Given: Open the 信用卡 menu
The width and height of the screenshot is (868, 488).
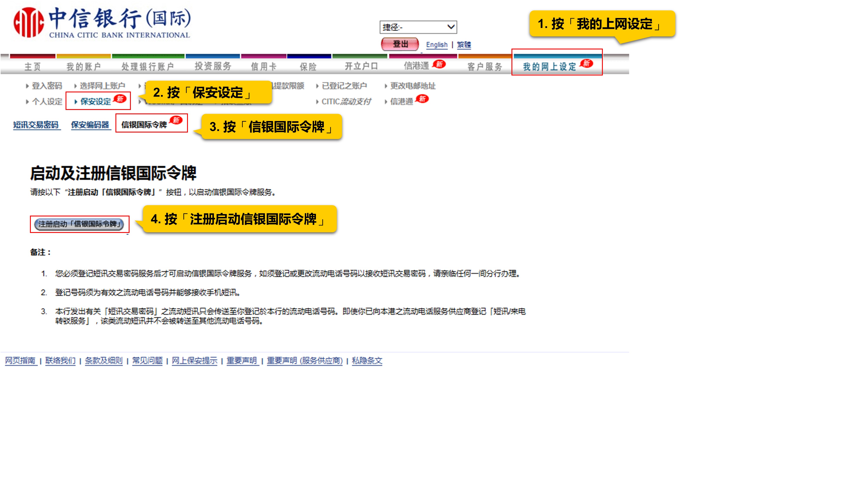Looking at the screenshot, I should pos(263,66).
